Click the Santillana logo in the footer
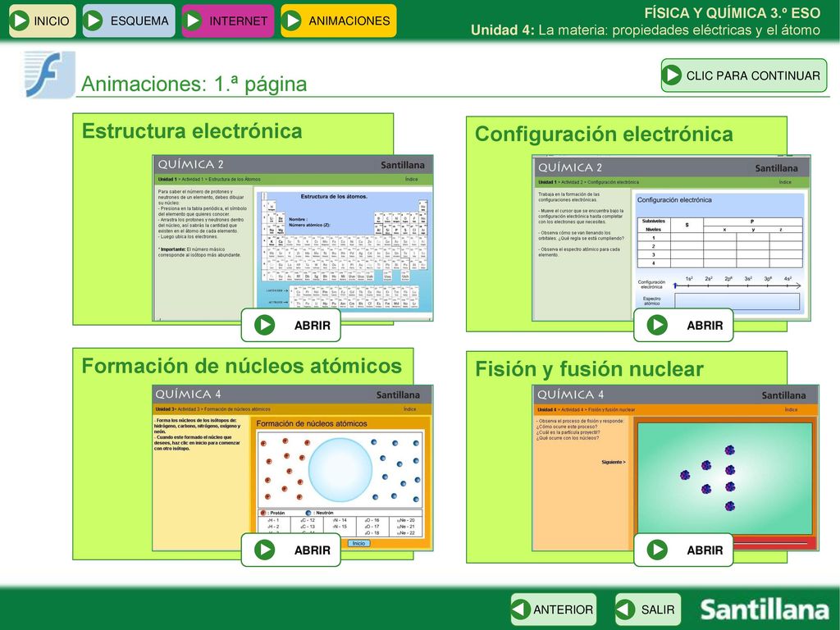 [765, 609]
